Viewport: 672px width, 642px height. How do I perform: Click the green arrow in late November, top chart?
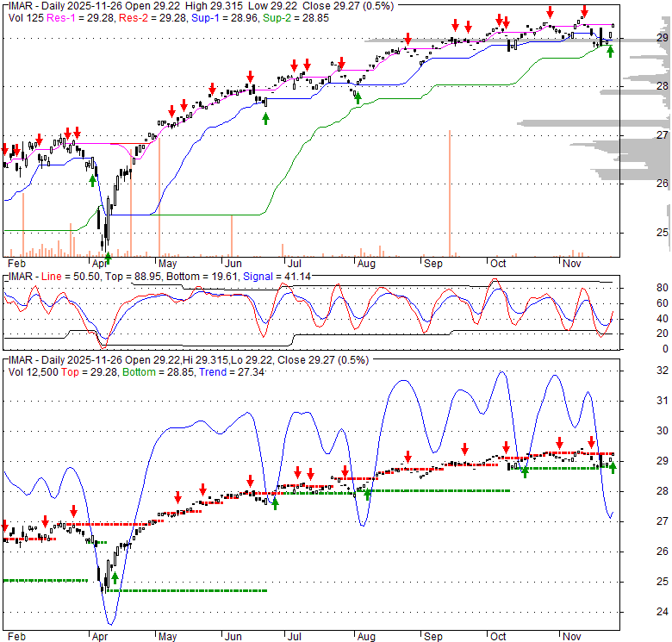coord(610,51)
